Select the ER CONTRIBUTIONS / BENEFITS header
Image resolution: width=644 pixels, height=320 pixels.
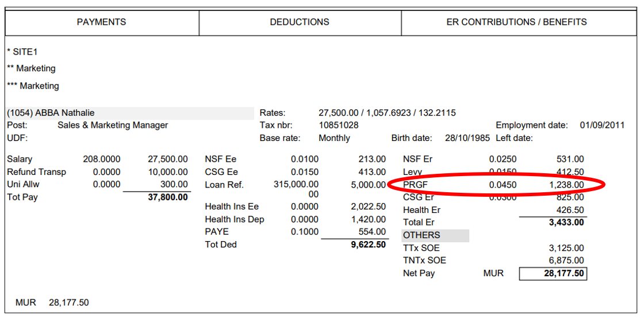(x=516, y=22)
